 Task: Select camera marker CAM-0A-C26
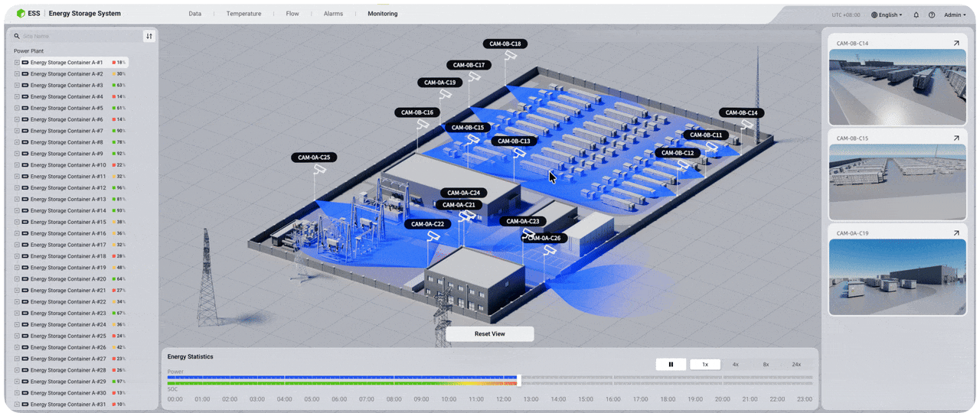point(544,238)
